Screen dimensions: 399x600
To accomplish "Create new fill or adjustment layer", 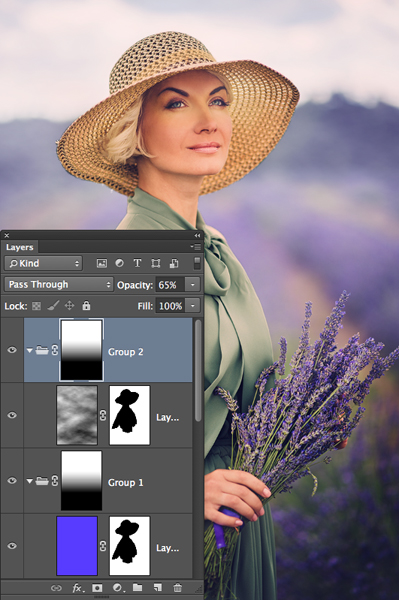I will (118, 588).
